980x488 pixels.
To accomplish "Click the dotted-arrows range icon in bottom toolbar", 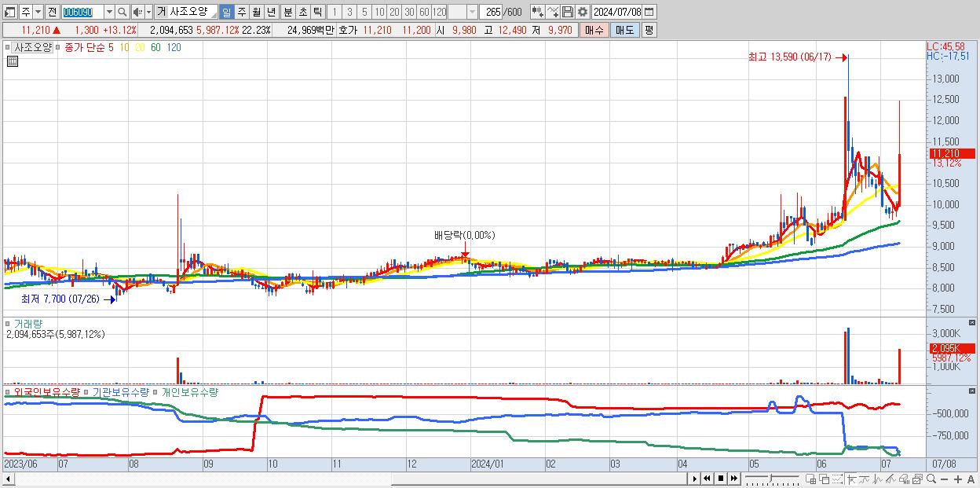I will pyautogui.click(x=837, y=479).
